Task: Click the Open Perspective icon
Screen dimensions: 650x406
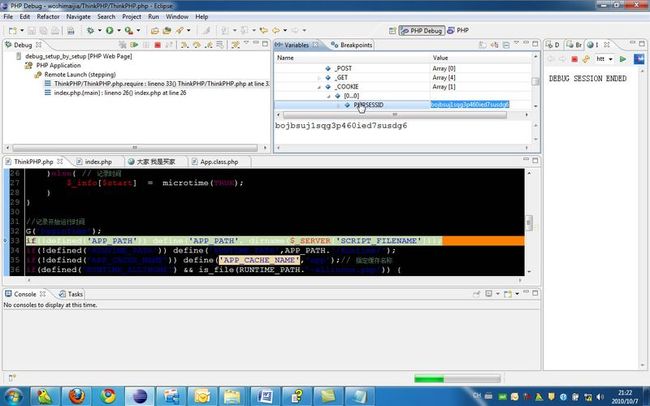Action: tap(392, 30)
